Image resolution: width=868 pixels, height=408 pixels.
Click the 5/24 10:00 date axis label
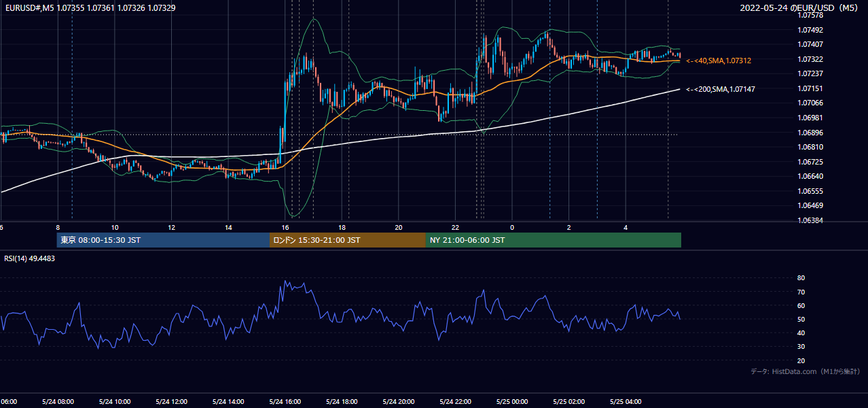pos(114,401)
